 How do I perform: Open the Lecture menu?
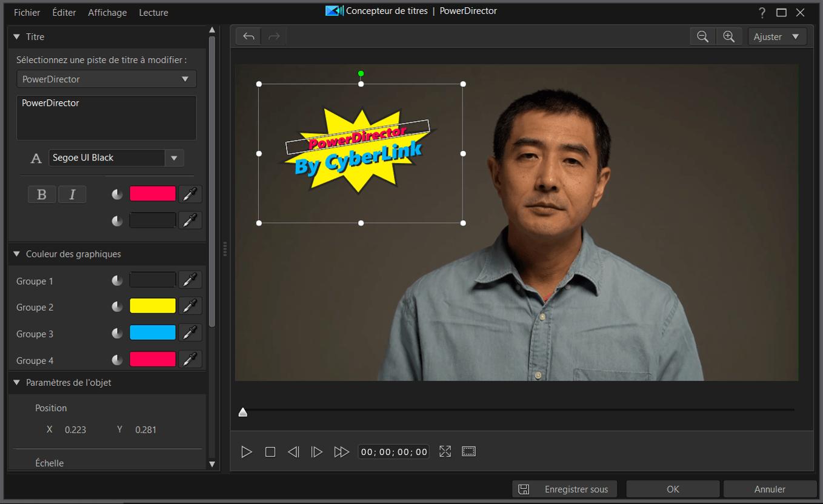coord(153,12)
